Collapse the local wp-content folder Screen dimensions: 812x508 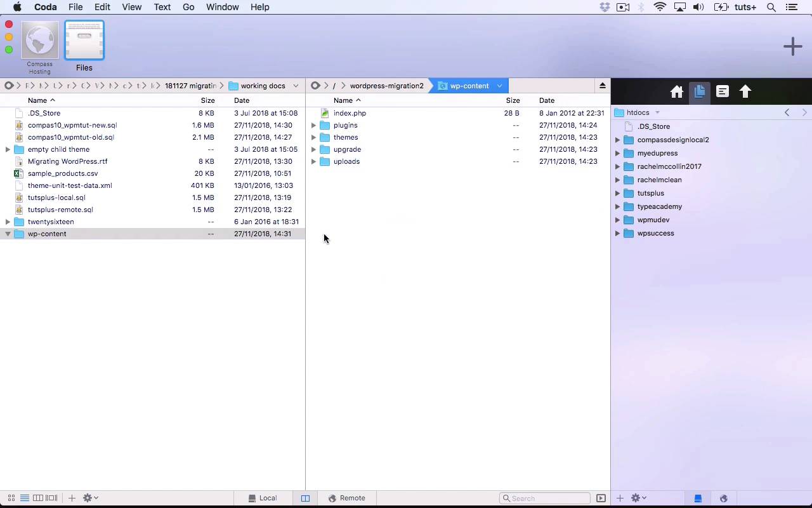[x=8, y=234]
